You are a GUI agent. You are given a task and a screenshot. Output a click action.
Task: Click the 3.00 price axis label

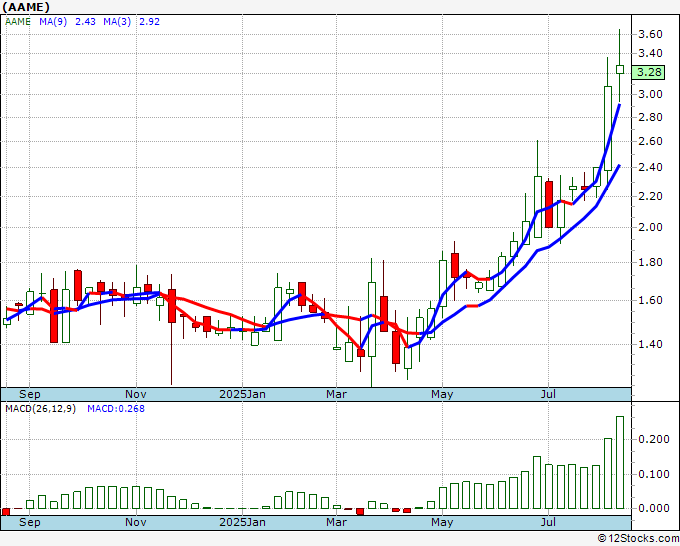pyautogui.click(x=650, y=94)
